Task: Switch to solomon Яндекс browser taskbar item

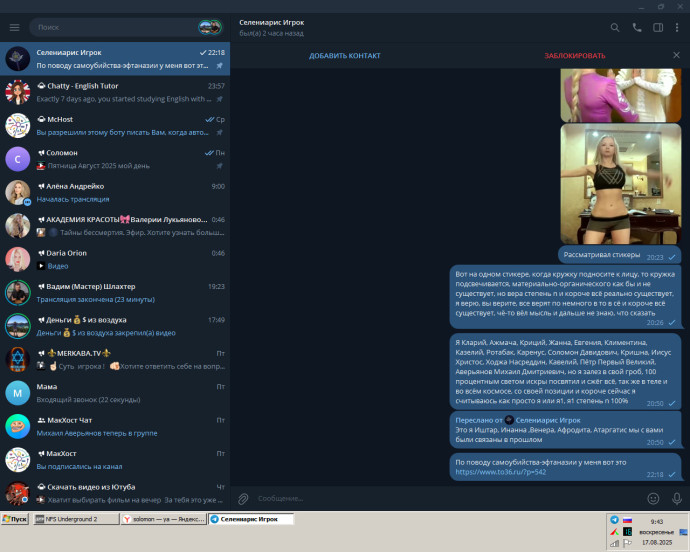Action: point(163,519)
